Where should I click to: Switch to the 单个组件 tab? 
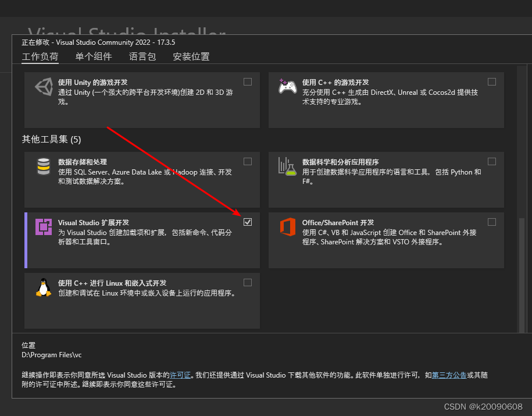93,56
